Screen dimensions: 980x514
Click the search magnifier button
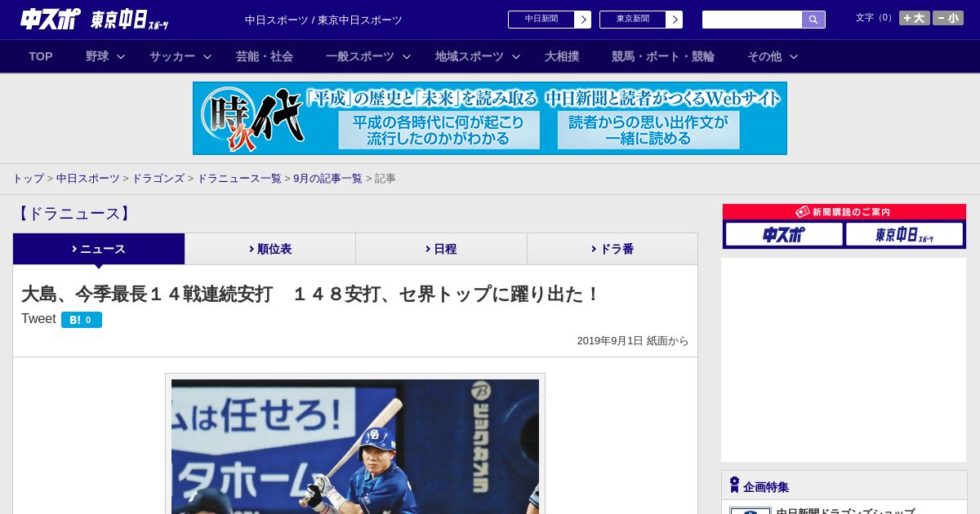point(813,20)
